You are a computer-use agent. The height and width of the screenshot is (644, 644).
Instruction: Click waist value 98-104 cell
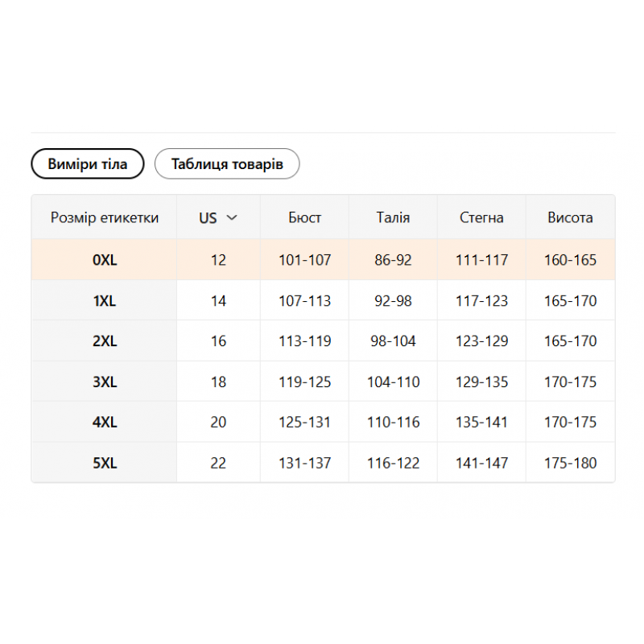point(393,341)
